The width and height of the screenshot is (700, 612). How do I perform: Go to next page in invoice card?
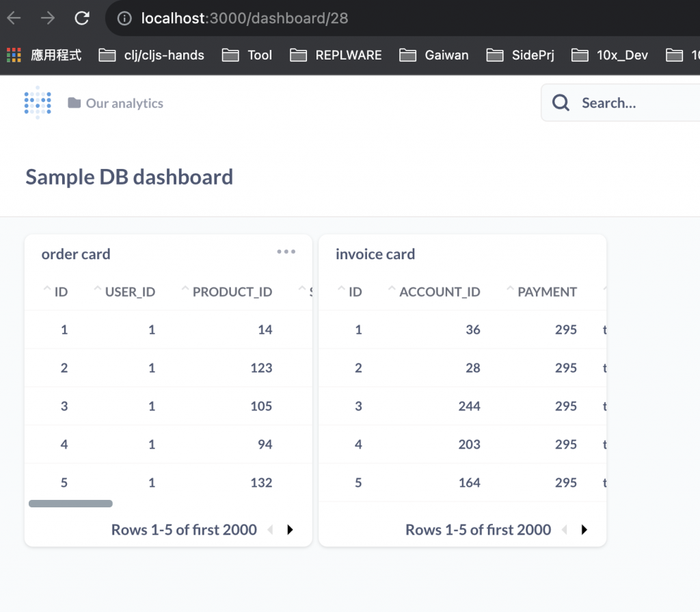tap(584, 529)
